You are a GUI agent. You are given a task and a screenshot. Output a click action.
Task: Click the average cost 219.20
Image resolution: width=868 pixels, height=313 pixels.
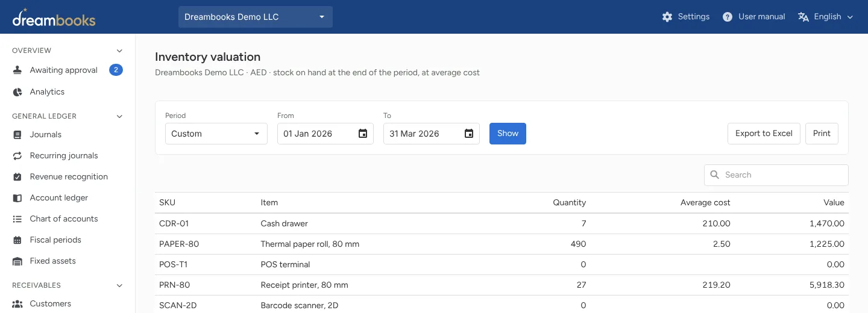click(717, 285)
